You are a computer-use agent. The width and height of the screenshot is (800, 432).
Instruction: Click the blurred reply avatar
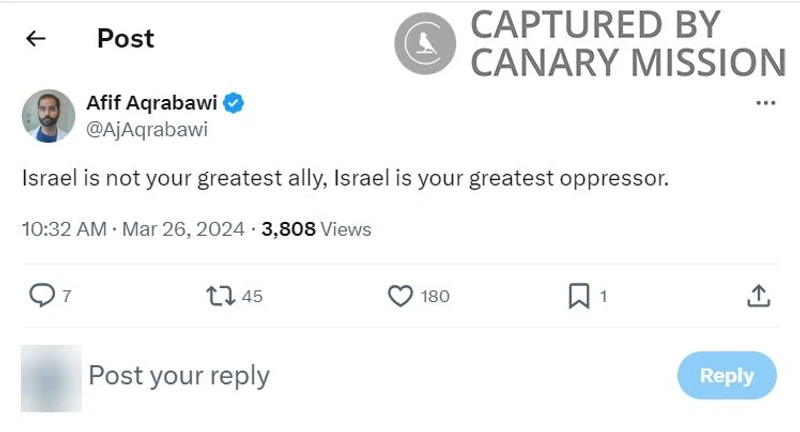tap(50, 377)
